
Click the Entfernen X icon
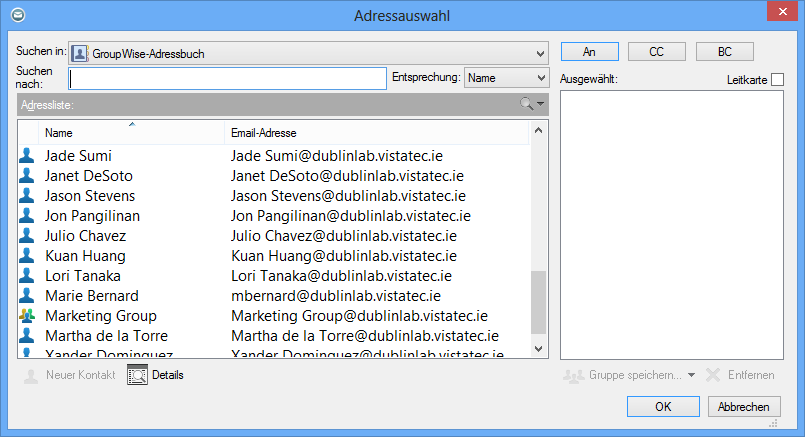[x=713, y=375]
